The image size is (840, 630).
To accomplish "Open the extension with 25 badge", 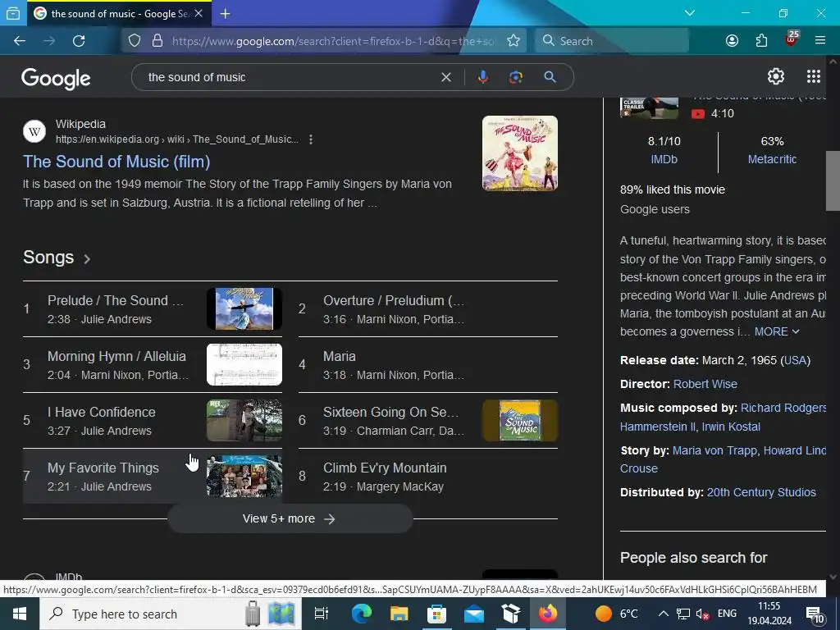I will [792, 39].
